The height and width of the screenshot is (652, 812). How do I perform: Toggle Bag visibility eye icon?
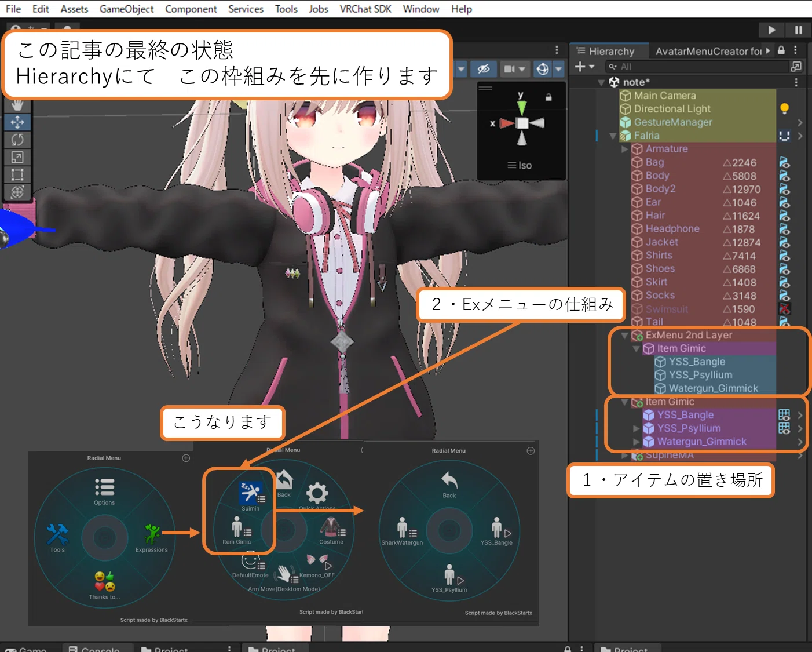tap(784, 162)
